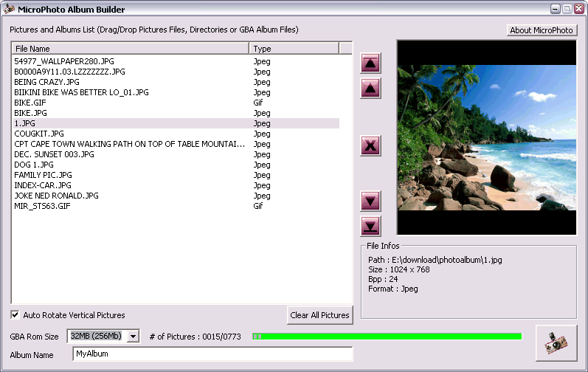Select B0000A9Y11.03.LZZZZZZZ.JPG row
588x372 pixels.
(176, 72)
